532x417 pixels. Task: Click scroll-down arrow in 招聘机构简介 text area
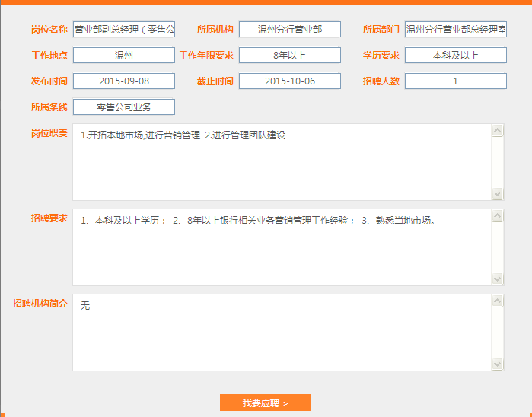(x=498, y=364)
